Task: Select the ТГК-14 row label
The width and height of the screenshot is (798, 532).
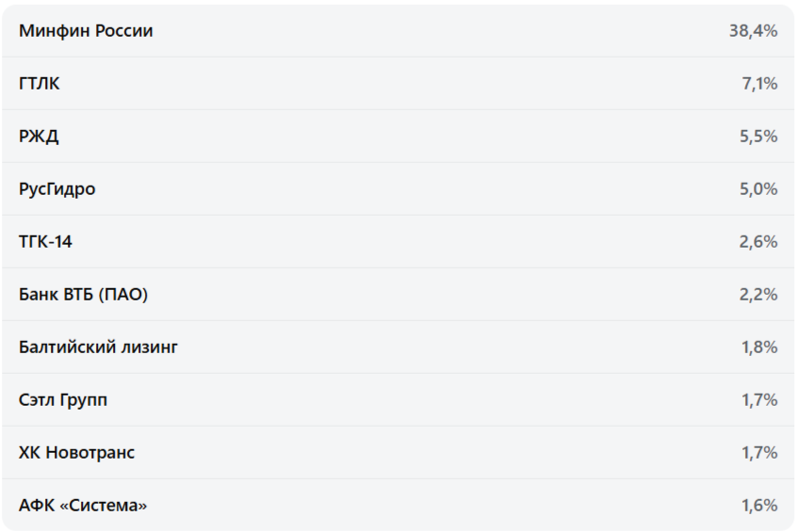Action: coord(45,242)
